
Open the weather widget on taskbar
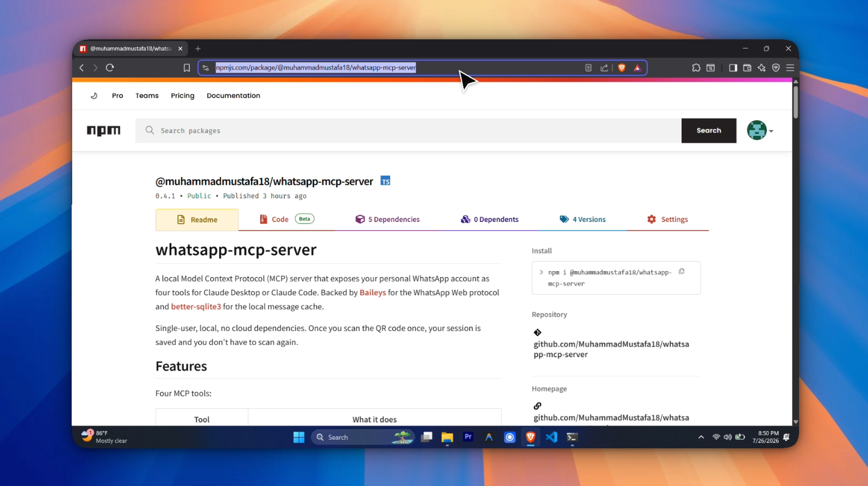tap(104, 437)
